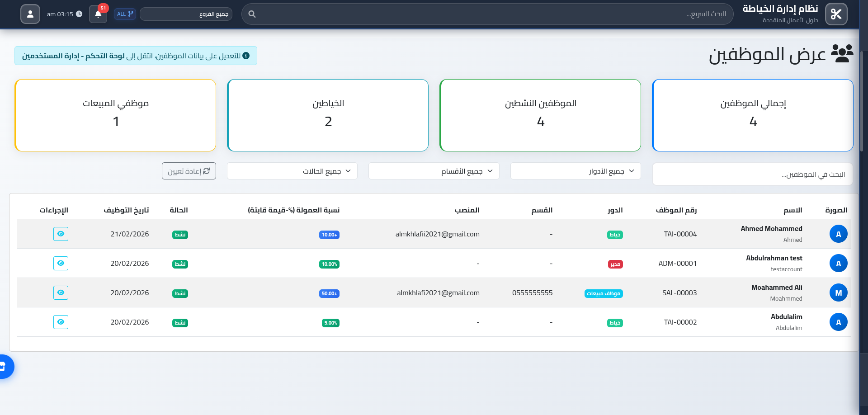868x415 pixels.
Task: Open the جميع الأدوار roles dropdown
Action: (575, 171)
